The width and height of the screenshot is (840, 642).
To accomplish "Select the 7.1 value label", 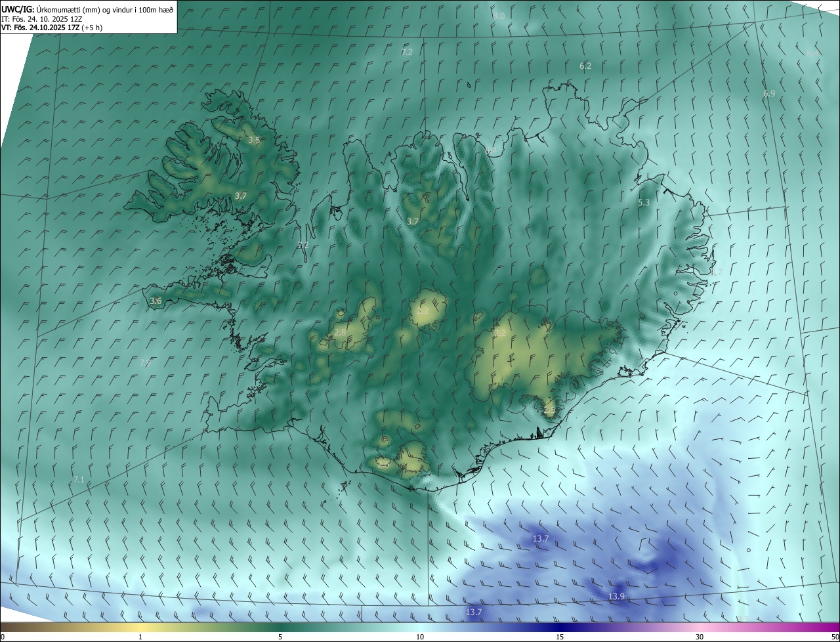I will click(78, 480).
